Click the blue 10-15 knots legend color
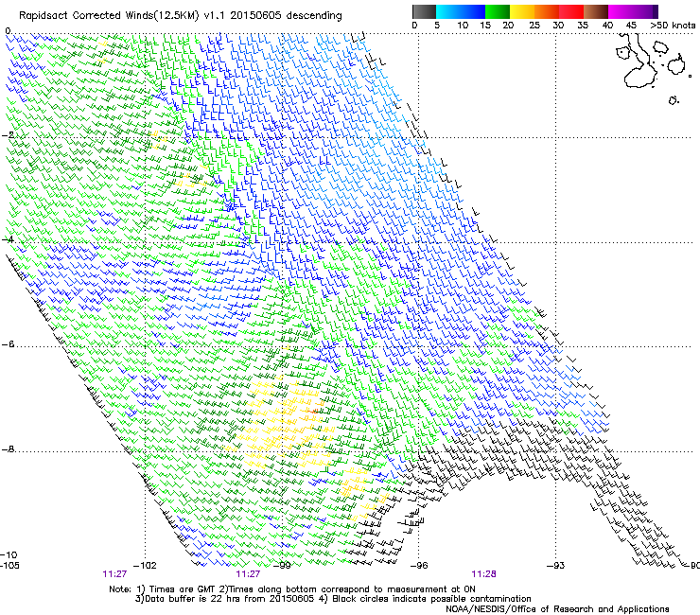This screenshot has height=615, width=700. (x=472, y=11)
